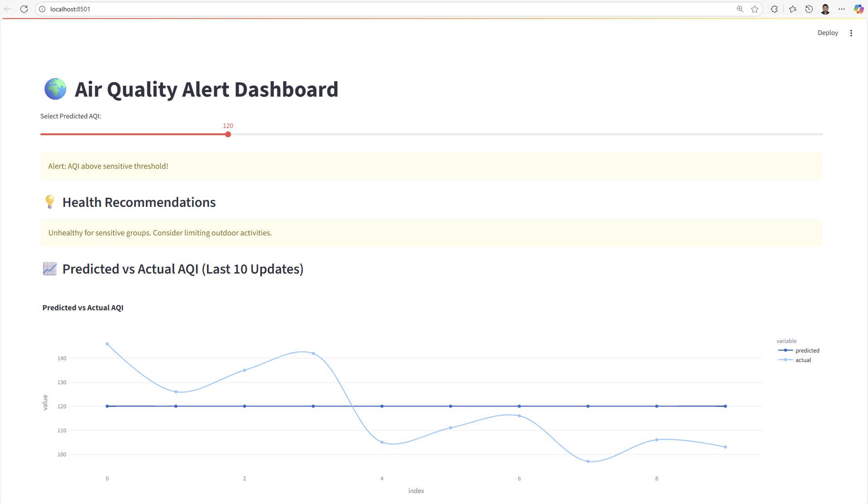This screenshot has width=868, height=504.
Task: Open Streamlit's three-dot app menu
Action: point(851,33)
